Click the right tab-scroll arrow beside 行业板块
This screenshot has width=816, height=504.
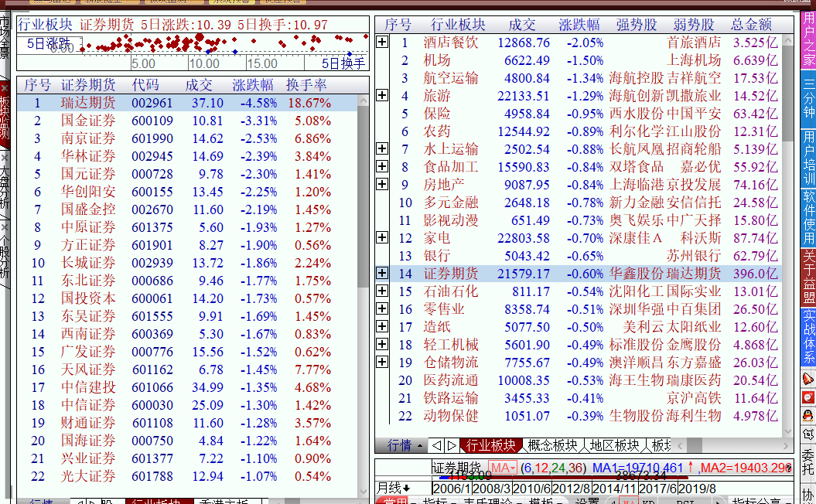[452, 446]
